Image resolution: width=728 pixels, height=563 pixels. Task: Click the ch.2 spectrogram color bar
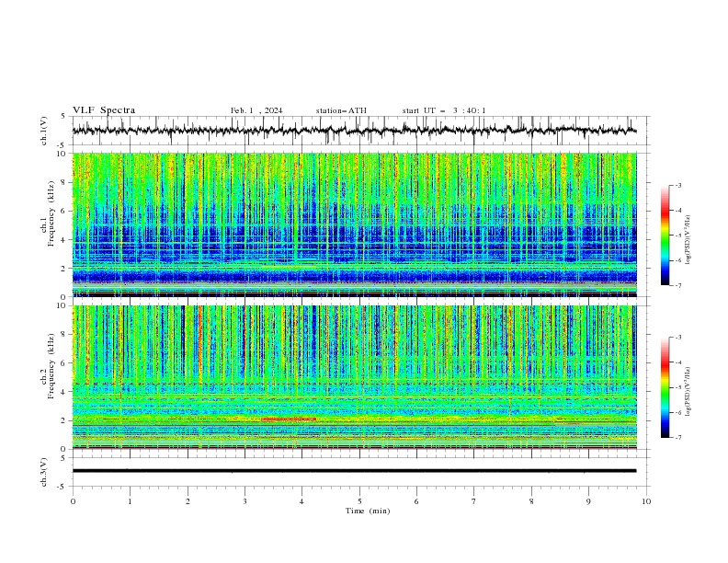665,387
